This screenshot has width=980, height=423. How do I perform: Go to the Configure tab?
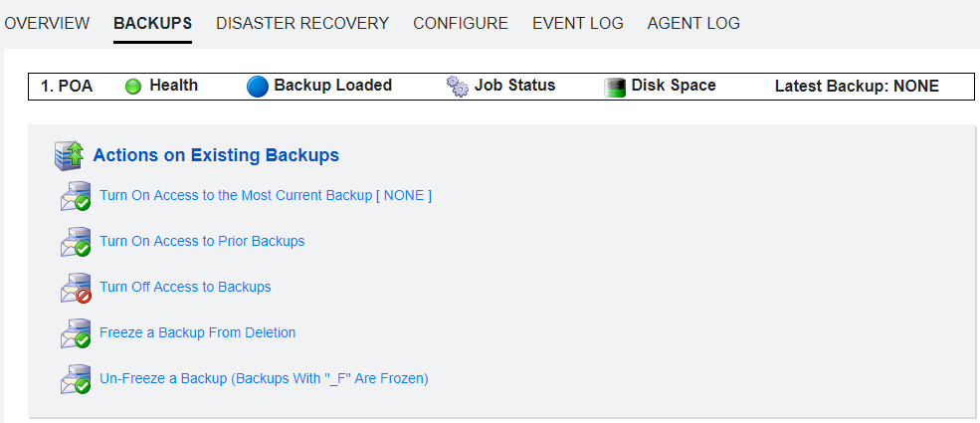461,23
